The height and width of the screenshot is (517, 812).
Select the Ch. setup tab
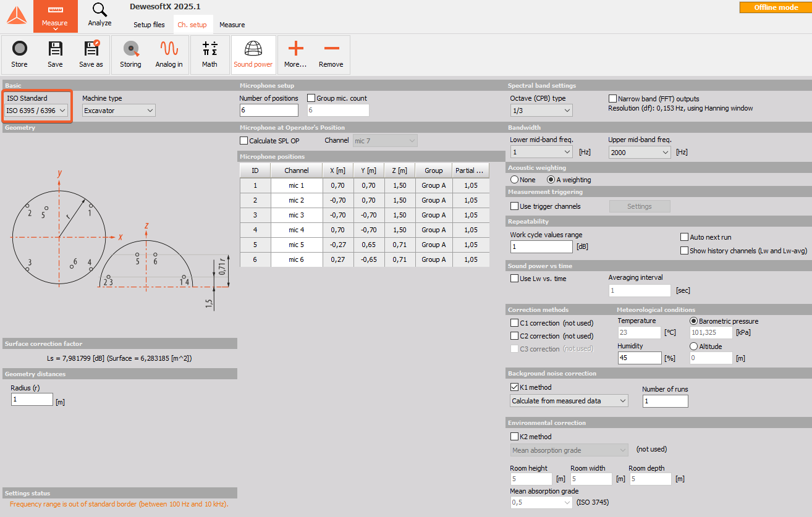pos(192,25)
